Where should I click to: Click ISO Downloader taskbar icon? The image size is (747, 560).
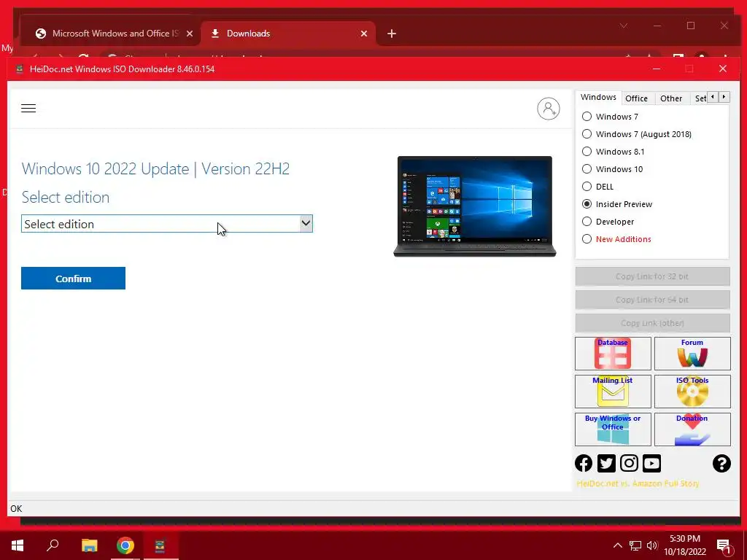[x=160, y=545]
